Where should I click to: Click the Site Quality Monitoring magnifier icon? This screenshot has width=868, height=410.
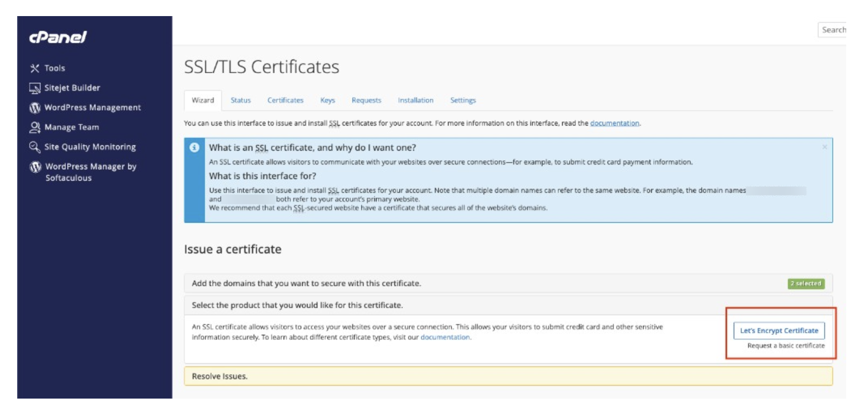click(35, 147)
